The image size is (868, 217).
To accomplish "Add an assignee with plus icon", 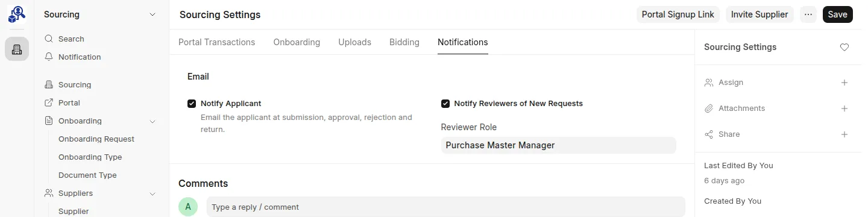I will tap(844, 83).
